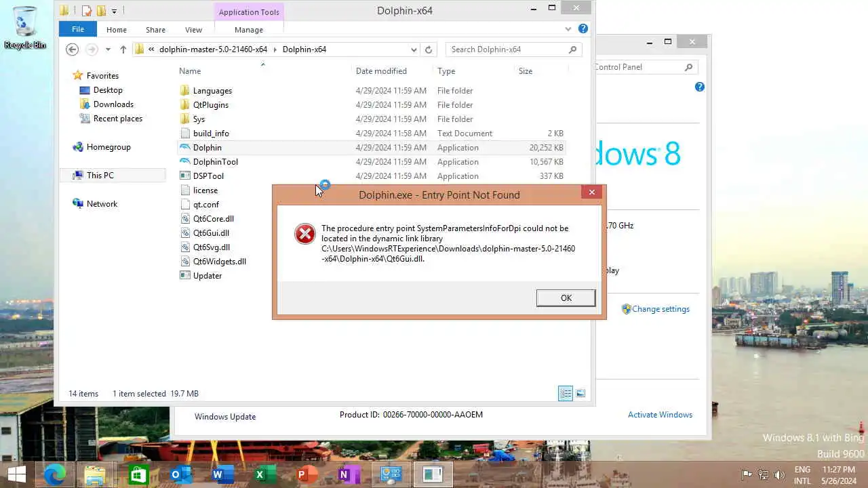Open the Recycle Bin on desktop

coord(25,28)
